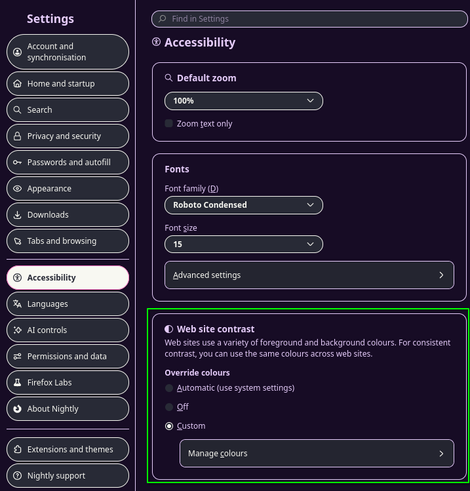
Task: Open the Default zoom 100% dropdown
Action: [244, 101]
